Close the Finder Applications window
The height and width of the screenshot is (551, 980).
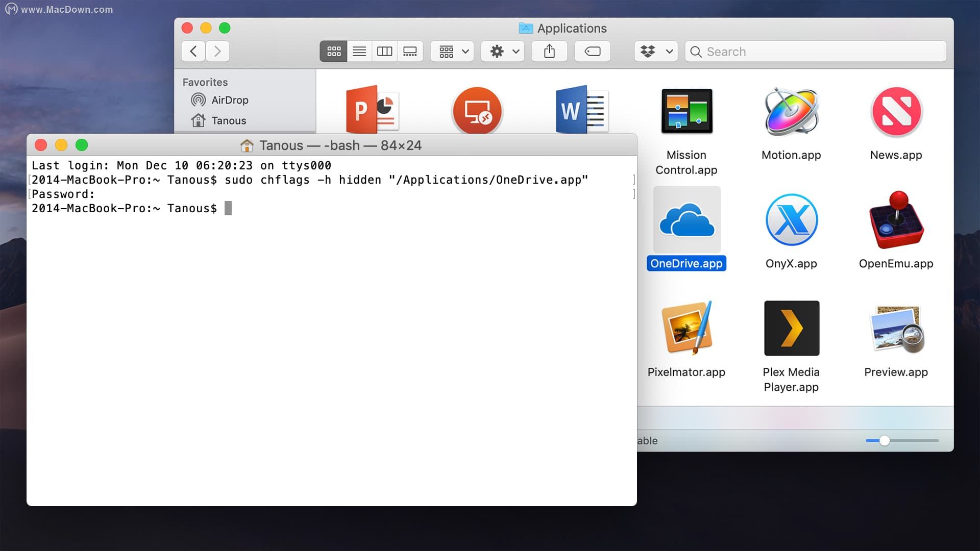[x=187, y=28]
